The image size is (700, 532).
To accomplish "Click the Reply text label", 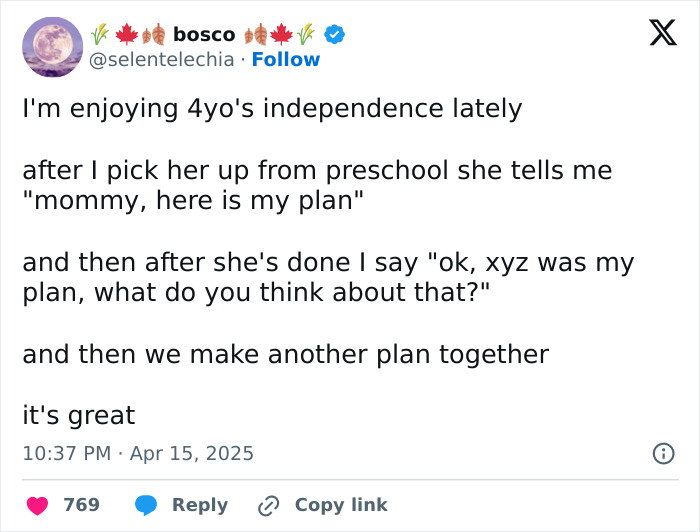I will 200,505.
